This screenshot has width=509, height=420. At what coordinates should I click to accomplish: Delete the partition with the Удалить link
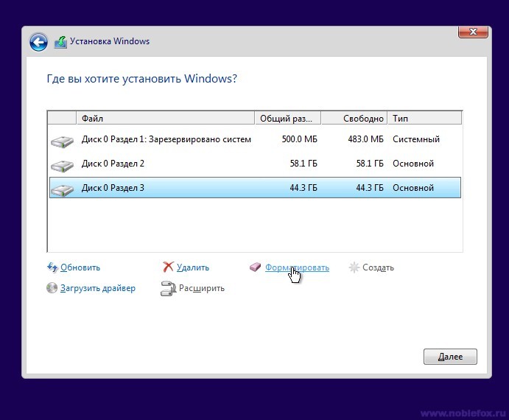coord(193,267)
